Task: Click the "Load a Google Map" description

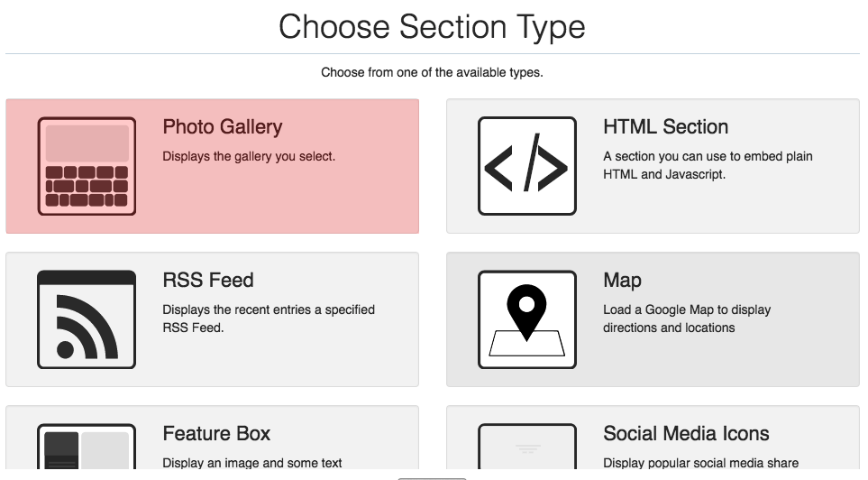Action: [687, 318]
